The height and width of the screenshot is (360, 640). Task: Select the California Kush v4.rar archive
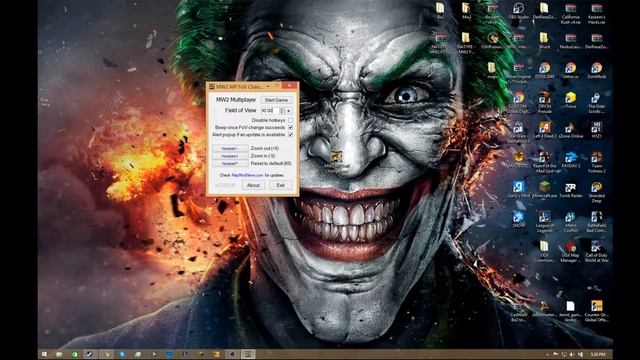(571, 14)
